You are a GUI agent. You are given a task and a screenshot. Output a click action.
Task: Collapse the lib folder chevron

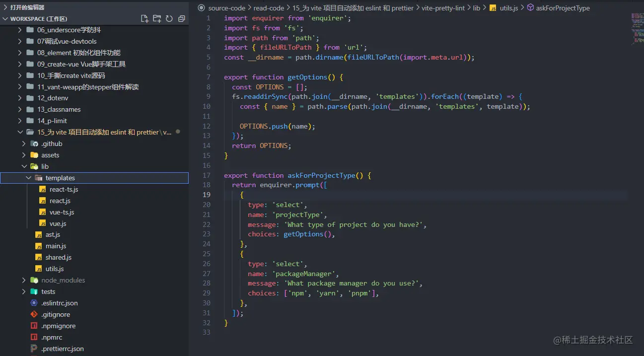coord(24,166)
